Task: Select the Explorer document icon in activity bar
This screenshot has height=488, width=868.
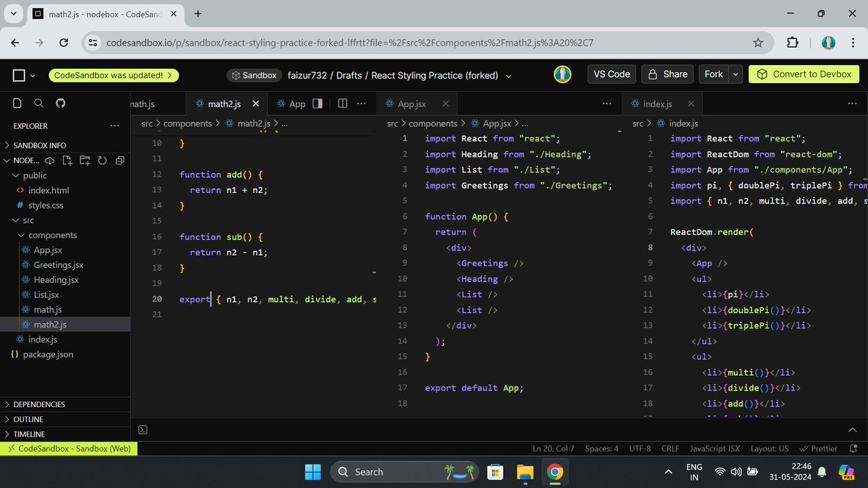Action: click(x=17, y=103)
